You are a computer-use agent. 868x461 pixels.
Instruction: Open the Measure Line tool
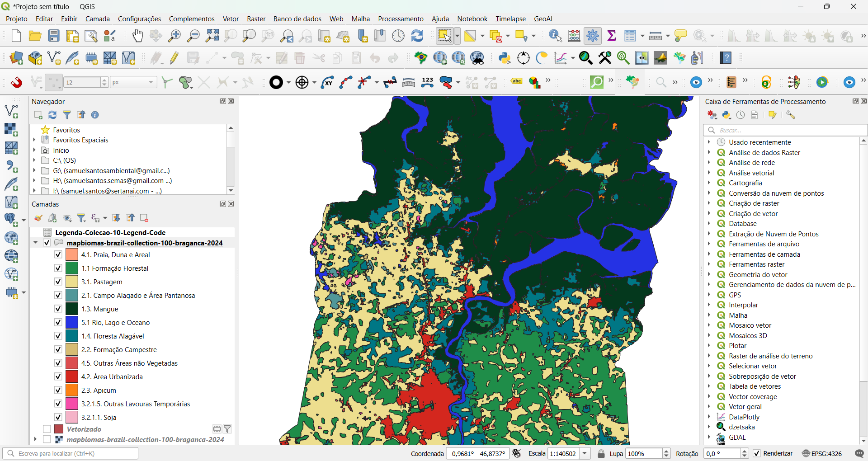(656, 36)
